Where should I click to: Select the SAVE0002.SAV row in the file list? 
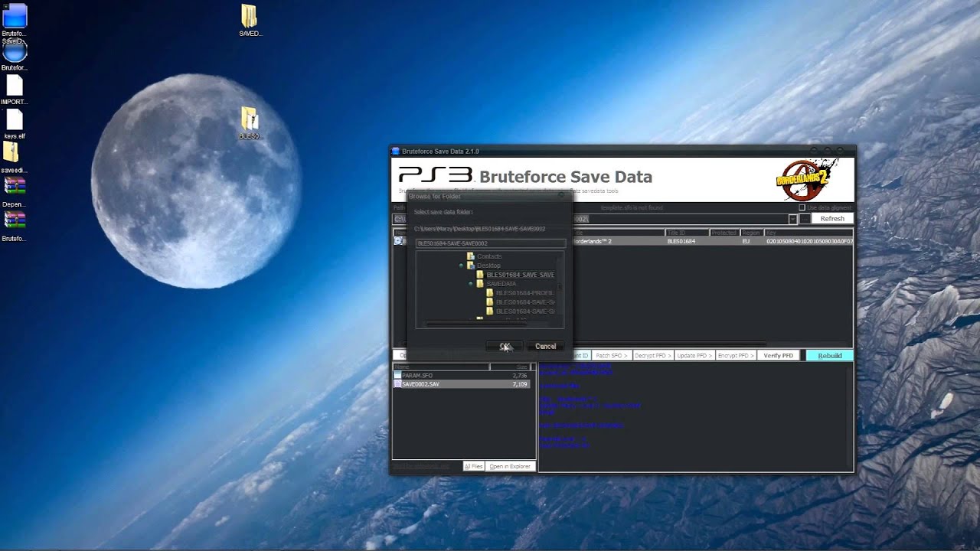[x=461, y=384]
